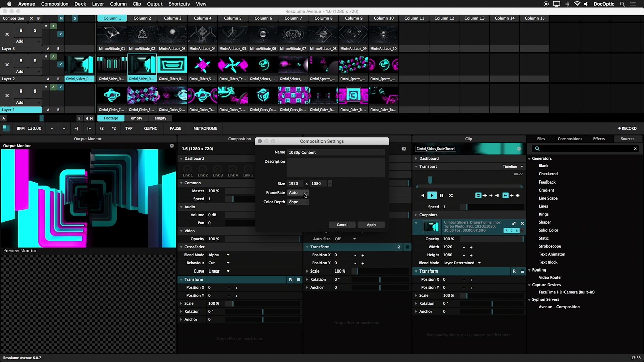Image resolution: width=644 pixels, height=362 pixels.
Task: Disable the R channel on the clip
Action: click(507, 230)
